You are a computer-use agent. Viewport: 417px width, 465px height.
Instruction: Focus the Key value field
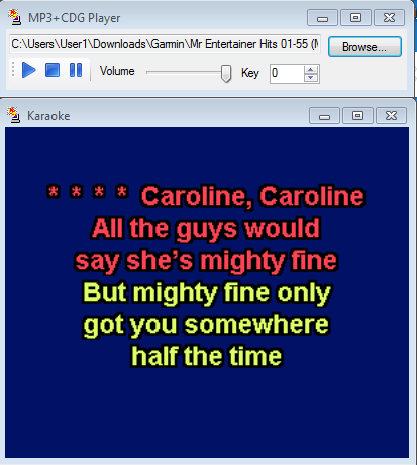pyautogui.click(x=287, y=74)
